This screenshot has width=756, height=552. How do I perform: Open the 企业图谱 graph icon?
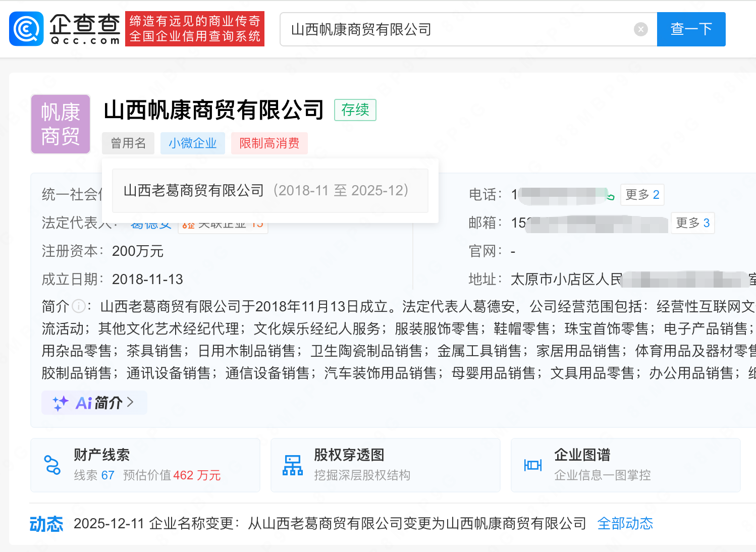[x=533, y=465]
